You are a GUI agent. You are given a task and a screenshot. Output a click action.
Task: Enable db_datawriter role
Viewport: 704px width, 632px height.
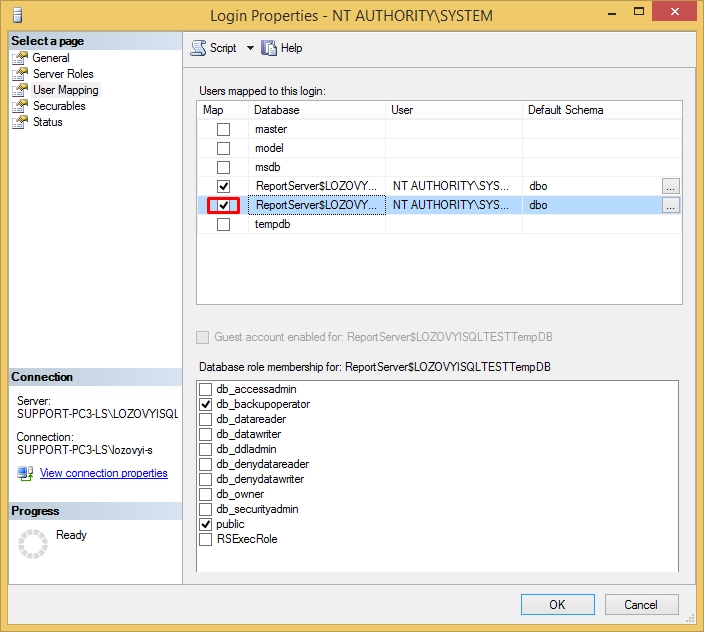click(x=206, y=434)
